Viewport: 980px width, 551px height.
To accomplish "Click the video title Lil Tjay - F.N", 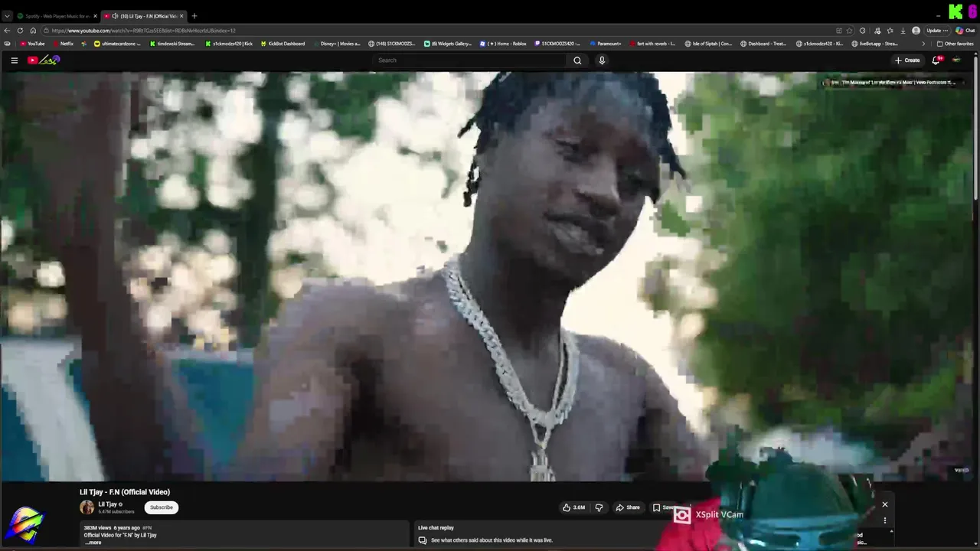I will click(x=125, y=492).
